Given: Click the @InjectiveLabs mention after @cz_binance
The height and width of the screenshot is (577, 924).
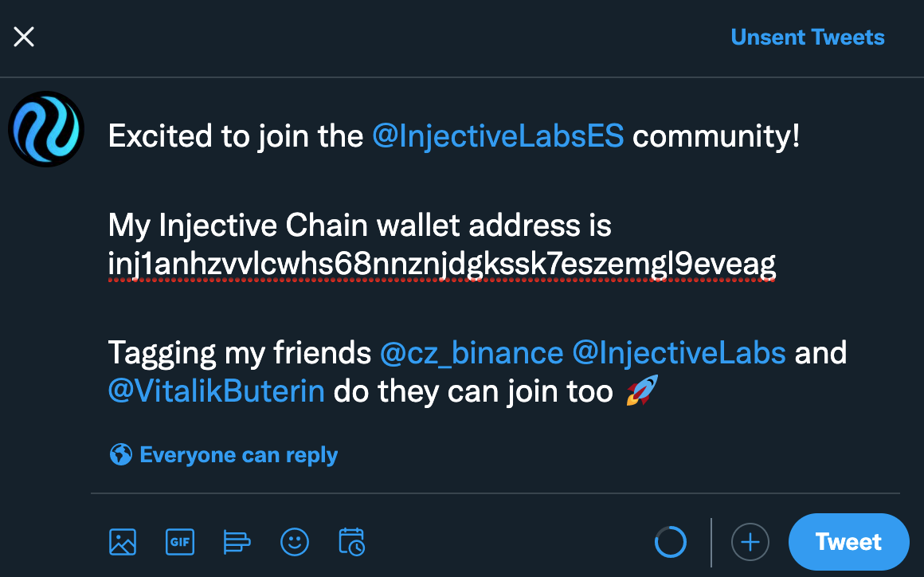Looking at the screenshot, I should click(x=679, y=352).
